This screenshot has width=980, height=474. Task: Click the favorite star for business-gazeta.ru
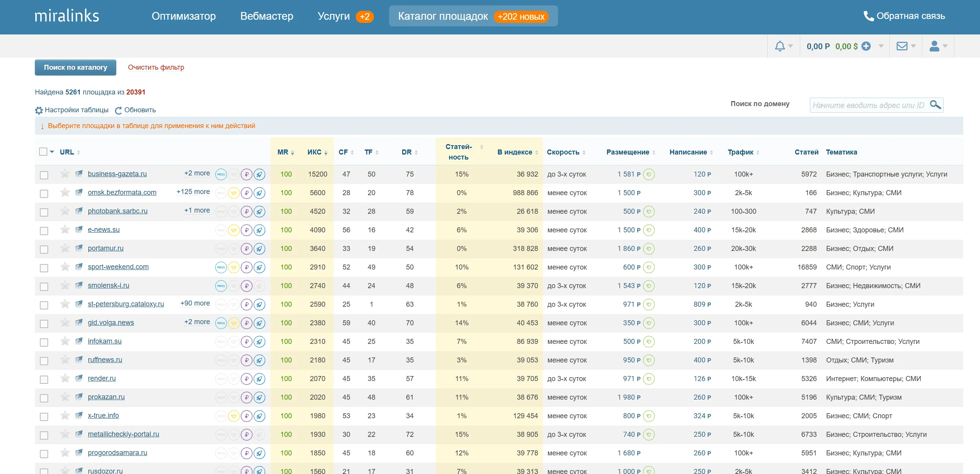coord(65,174)
